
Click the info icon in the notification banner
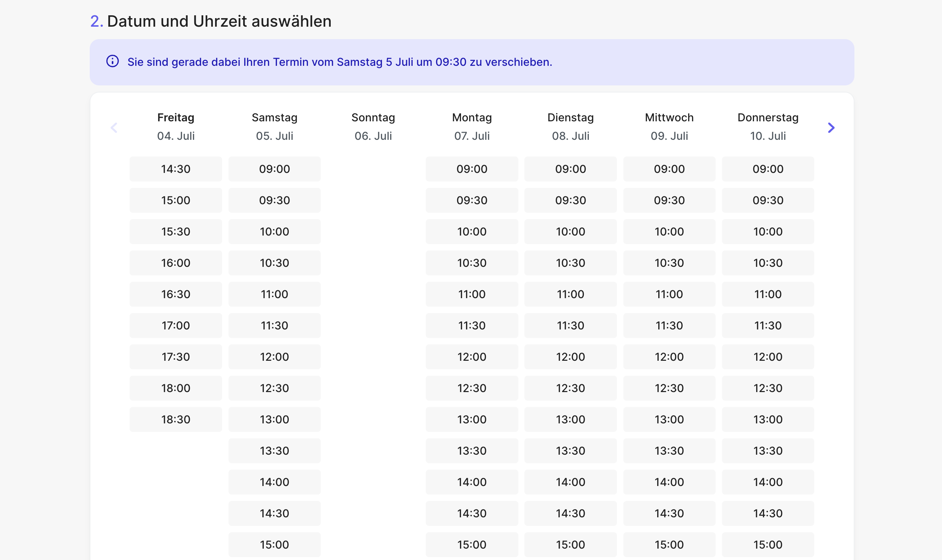[x=112, y=62]
